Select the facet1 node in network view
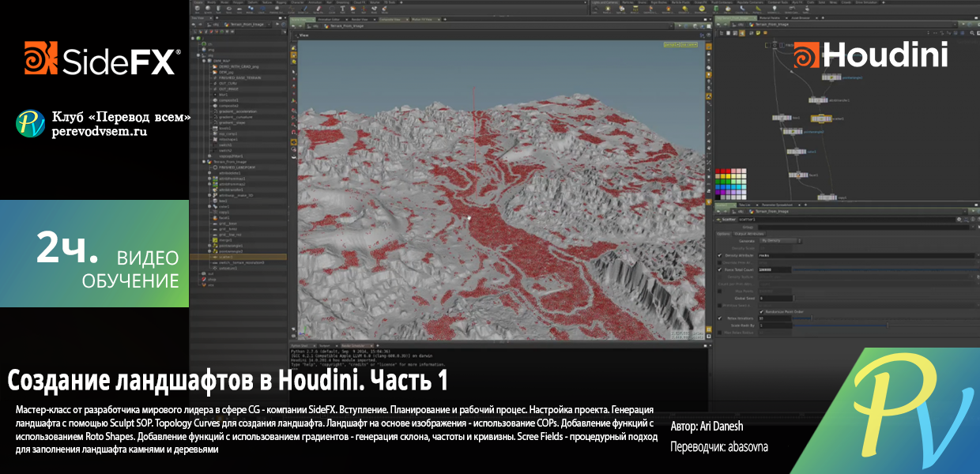This screenshot has width=980, height=474. [798, 175]
